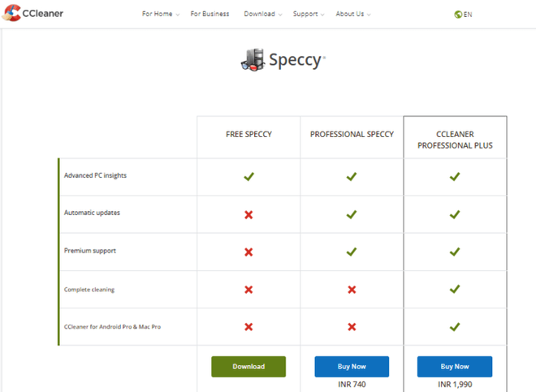Viewport: 536px width, 392px height.
Task: Open the Support dropdown menu
Action: tap(309, 14)
